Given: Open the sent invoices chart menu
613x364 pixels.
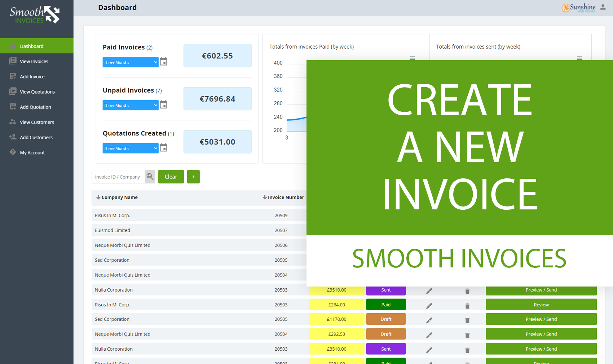Looking at the screenshot, I should click(579, 58).
